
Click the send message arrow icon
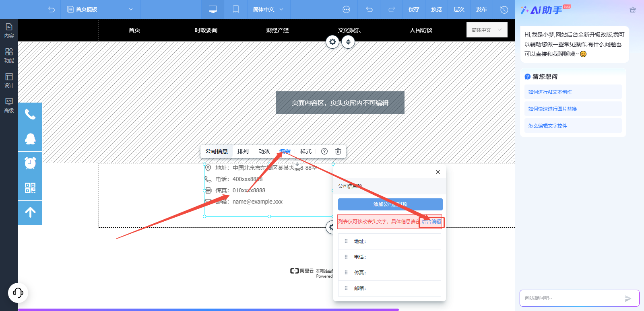(x=628, y=299)
